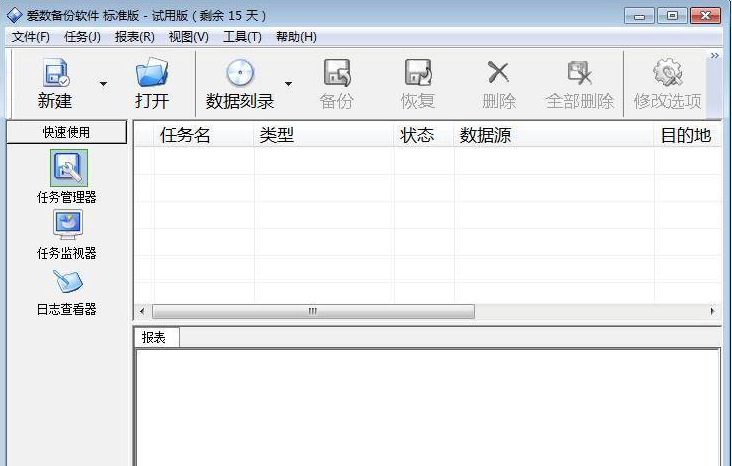Viewport: 732px width, 466px height.
Task: Click the 打开 (Open) folder icon
Action: [x=152, y=72]
